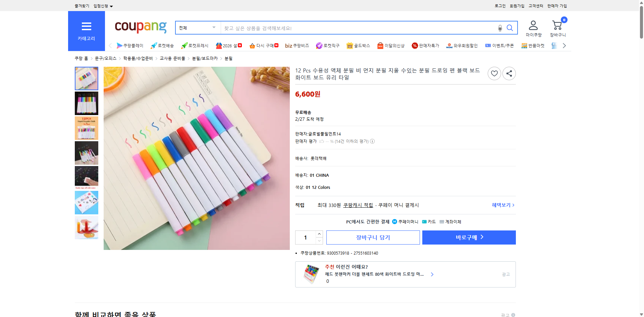This screenshot has width=644, height=317.
Task: Click the 바로구매 purchase button
Action: (469, 237)
